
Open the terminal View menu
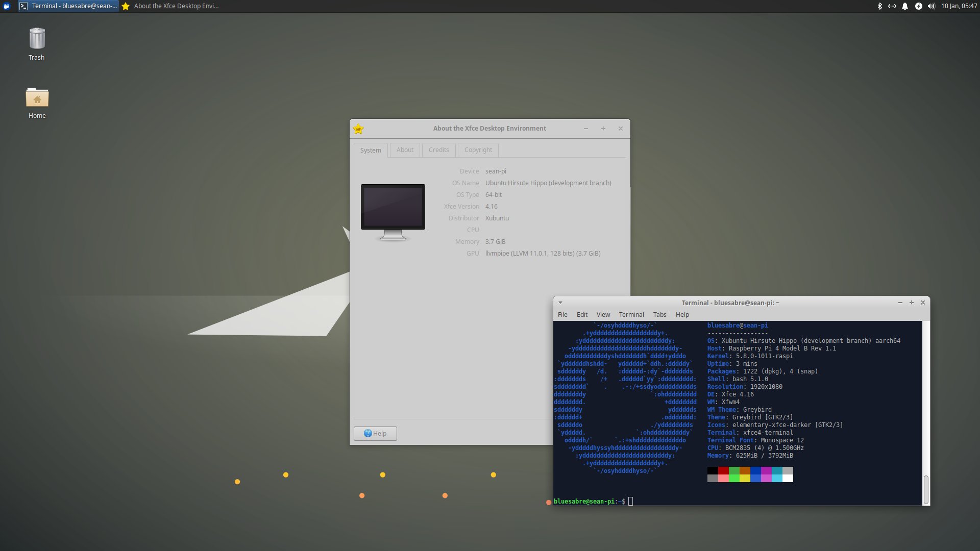pyautogui.click(x=603, y=315)
